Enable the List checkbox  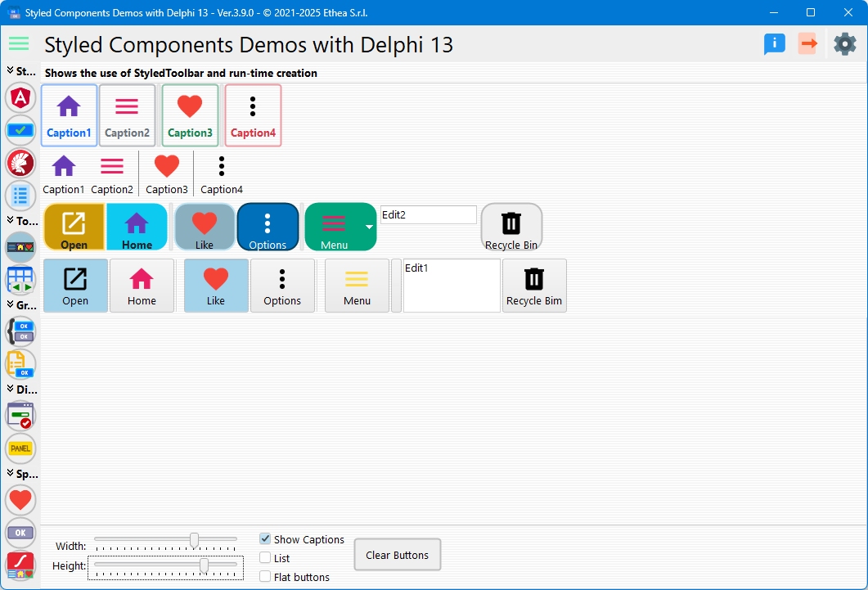pos(265,558)
